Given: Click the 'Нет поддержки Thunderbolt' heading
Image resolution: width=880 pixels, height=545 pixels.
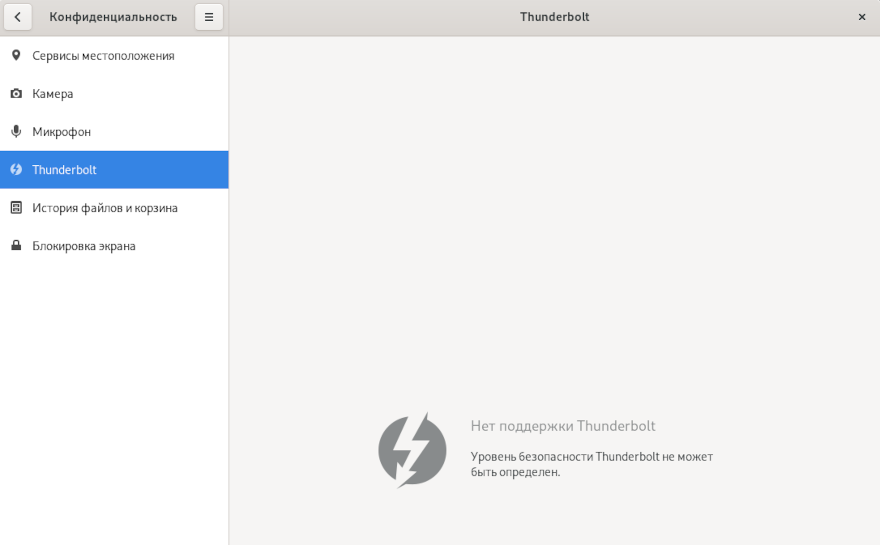Looking at the screenshot, I should [x=563, y=426].
